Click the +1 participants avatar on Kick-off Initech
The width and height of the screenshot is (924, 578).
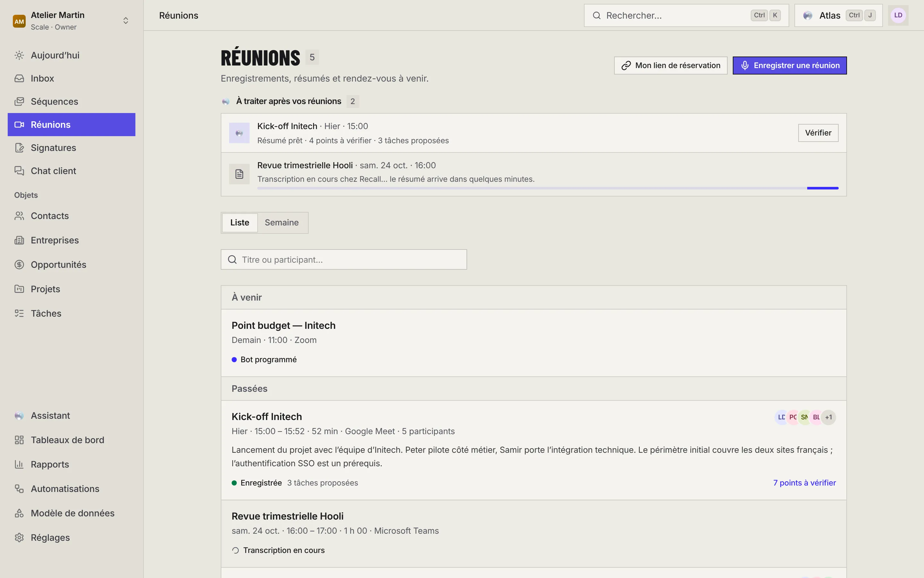click(x=828, y=417)
